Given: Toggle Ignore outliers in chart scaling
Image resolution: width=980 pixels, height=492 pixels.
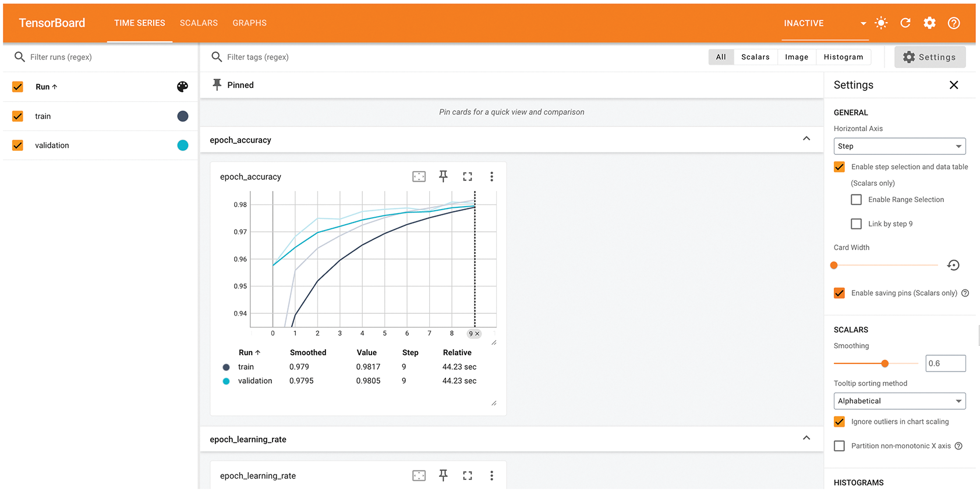Looking at the screenshot, I should click(x=839, y=422).
